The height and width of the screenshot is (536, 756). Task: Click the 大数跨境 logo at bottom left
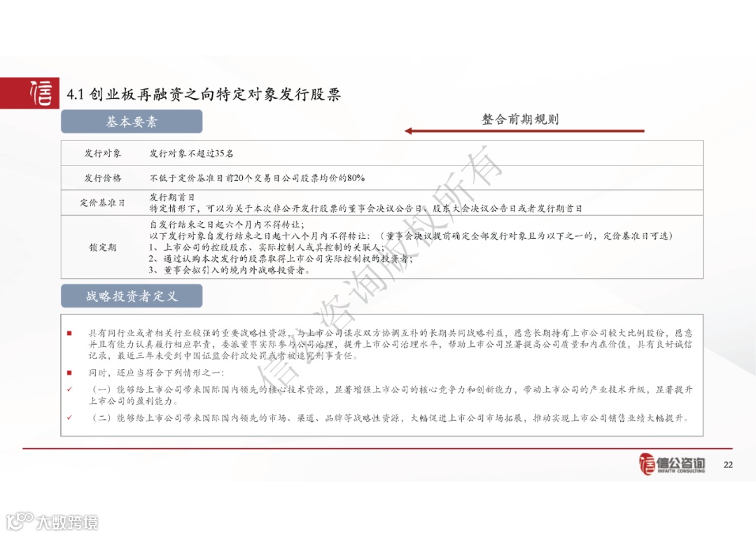tap(52, 521)
